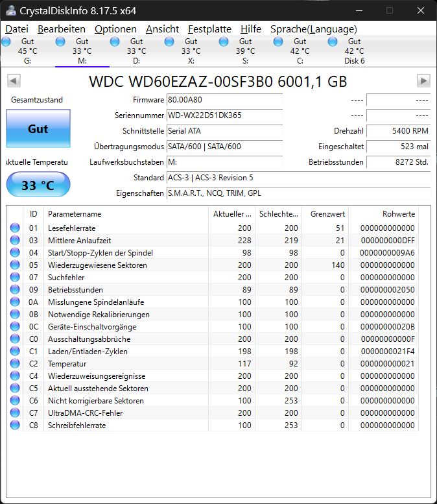Click the Firmware field 80.00A80
The image size is (437, 504).
coord(224,100)
